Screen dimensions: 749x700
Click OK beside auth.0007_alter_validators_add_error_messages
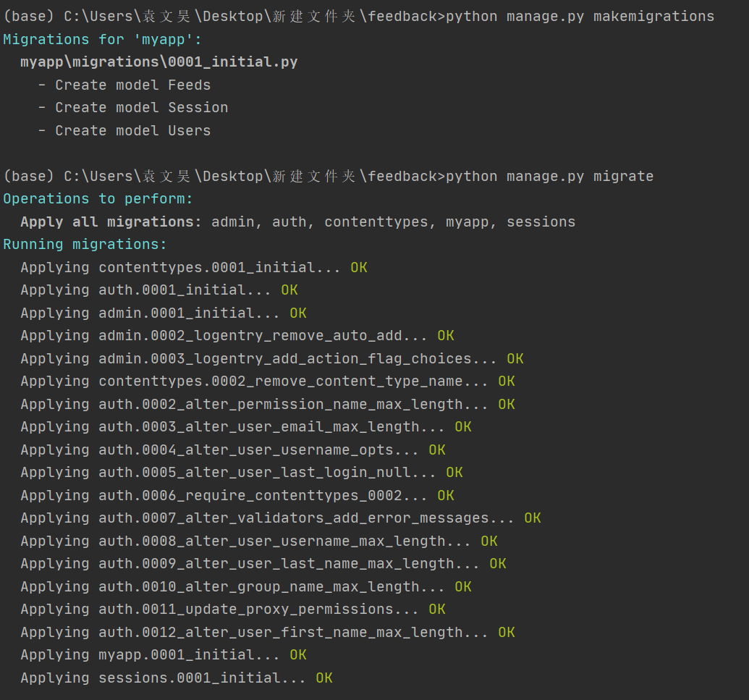tap(533, 518)
